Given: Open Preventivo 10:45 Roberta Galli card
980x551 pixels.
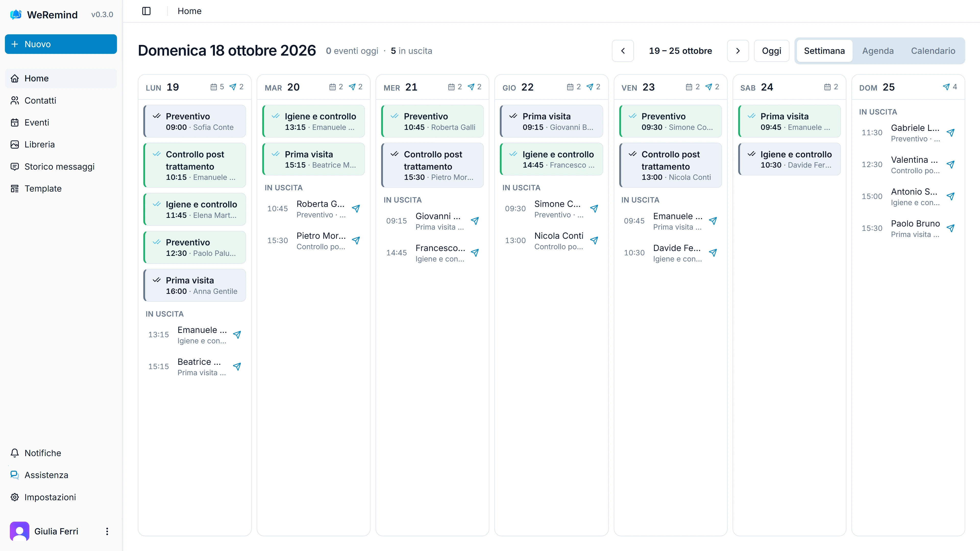Looking at the screenshot, I should click(x=432, y=121).
